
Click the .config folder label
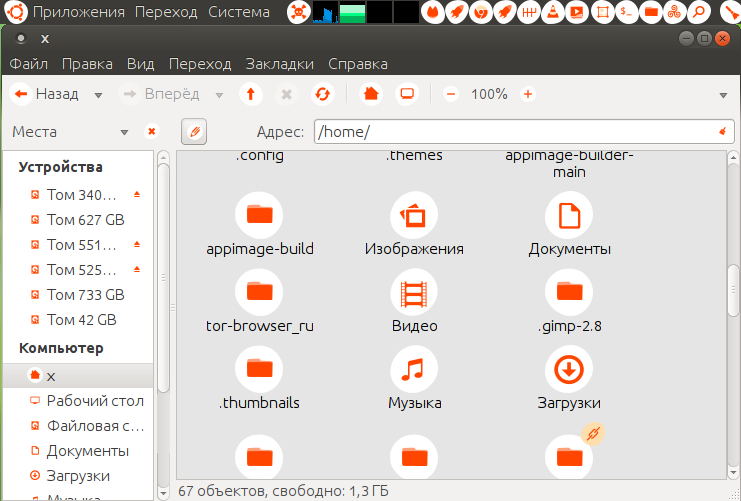click(x=259, y=156)
